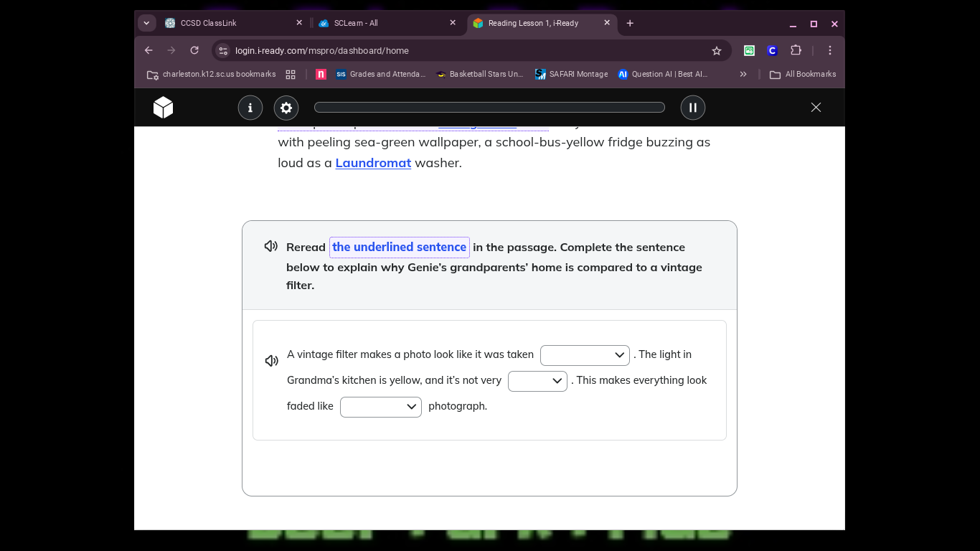Play audio for the fill-in sentence

click(x=272, y=361)
